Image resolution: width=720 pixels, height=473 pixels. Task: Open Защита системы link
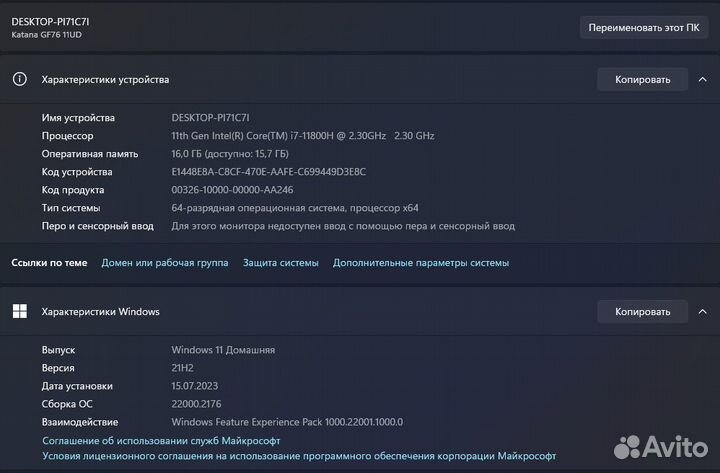pyautogui.click(x=281, y=263)
